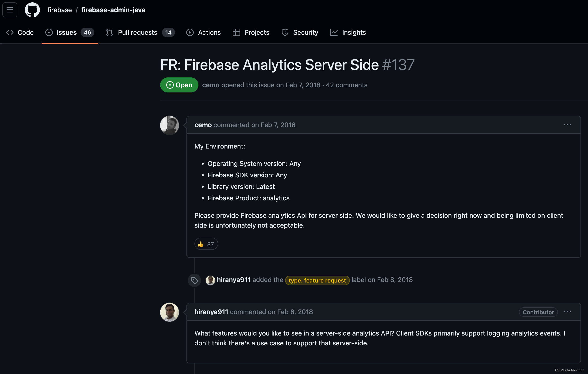Switch to the Insights tab
The width and height of the screenshot is (588, 374).
(x=348, y=32)
